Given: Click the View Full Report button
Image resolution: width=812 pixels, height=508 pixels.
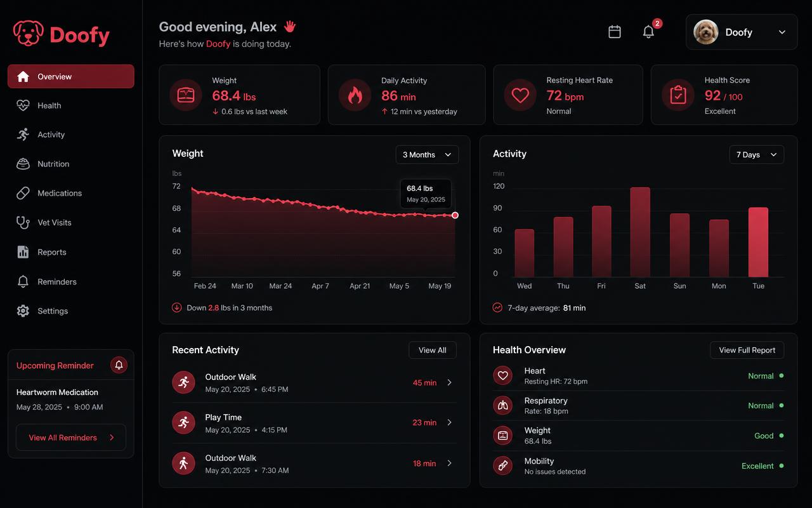Looking at the screenshot, I should 747,350.
